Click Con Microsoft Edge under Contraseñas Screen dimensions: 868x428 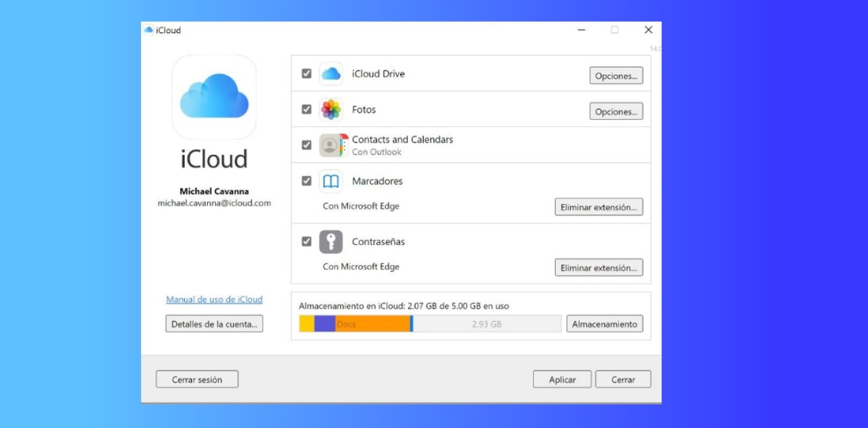click(x=361, y=267)
